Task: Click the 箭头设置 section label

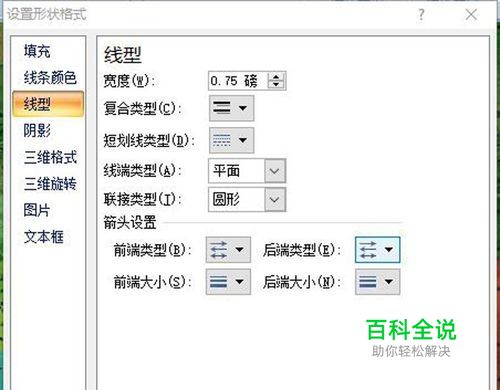Action: [x=130, y=223]
